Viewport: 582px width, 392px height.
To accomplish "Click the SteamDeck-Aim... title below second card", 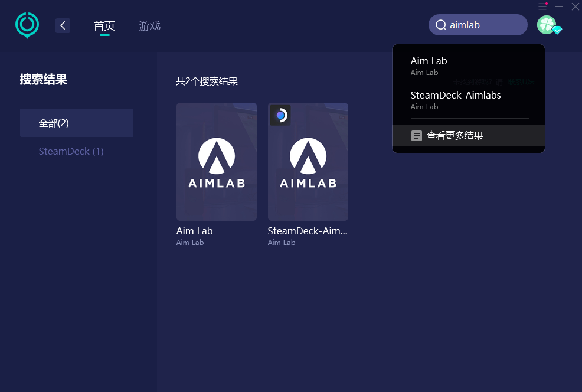I will [x=308, y=231].
